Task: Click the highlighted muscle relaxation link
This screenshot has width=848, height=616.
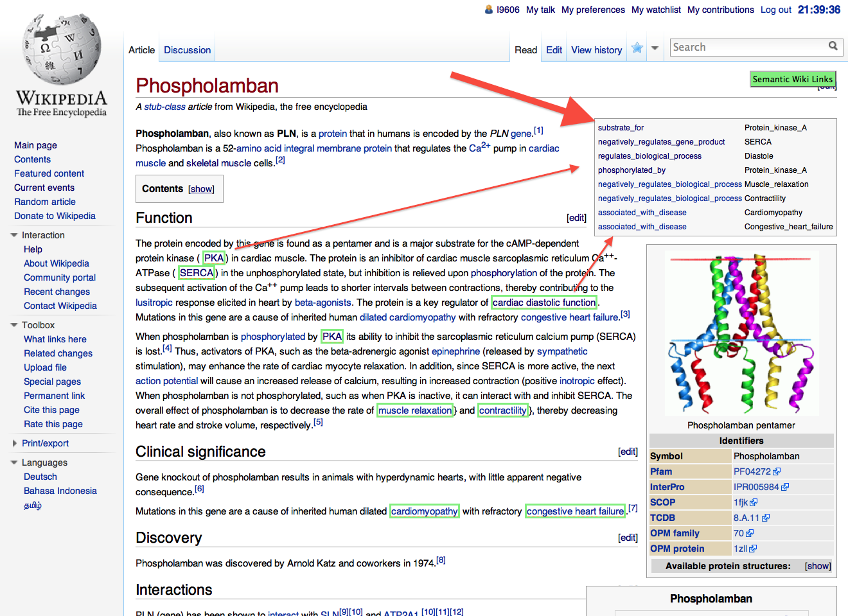Action: click(x=415, y=410)
